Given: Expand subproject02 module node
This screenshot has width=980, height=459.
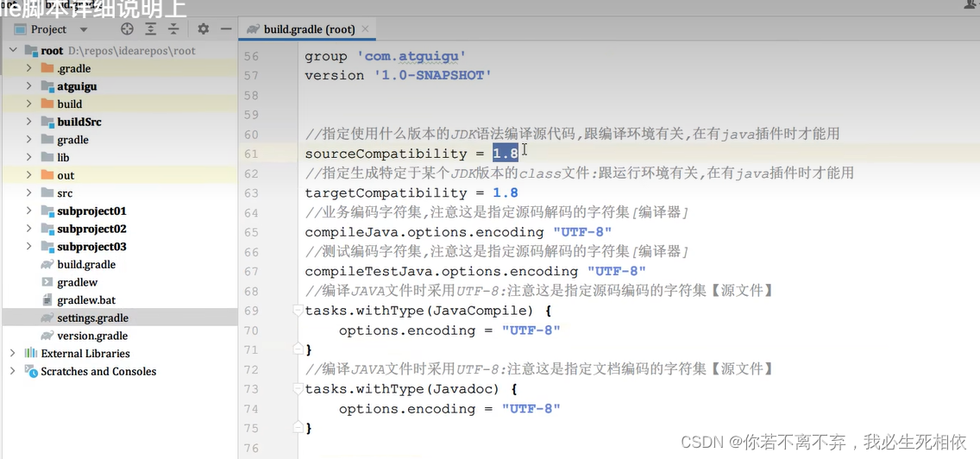Looking at the screenshot, I should click(x=28, y=229).
